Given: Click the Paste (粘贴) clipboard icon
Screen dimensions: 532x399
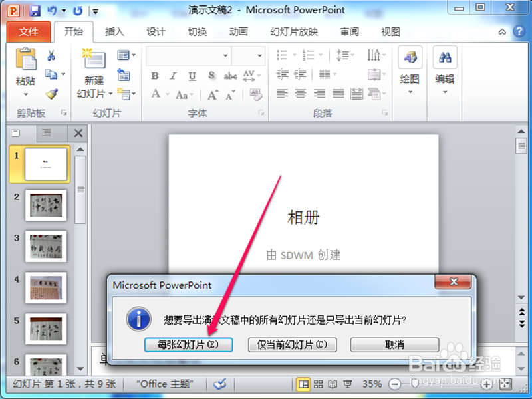Looking at the screenshot, I should tap(25, 59).
